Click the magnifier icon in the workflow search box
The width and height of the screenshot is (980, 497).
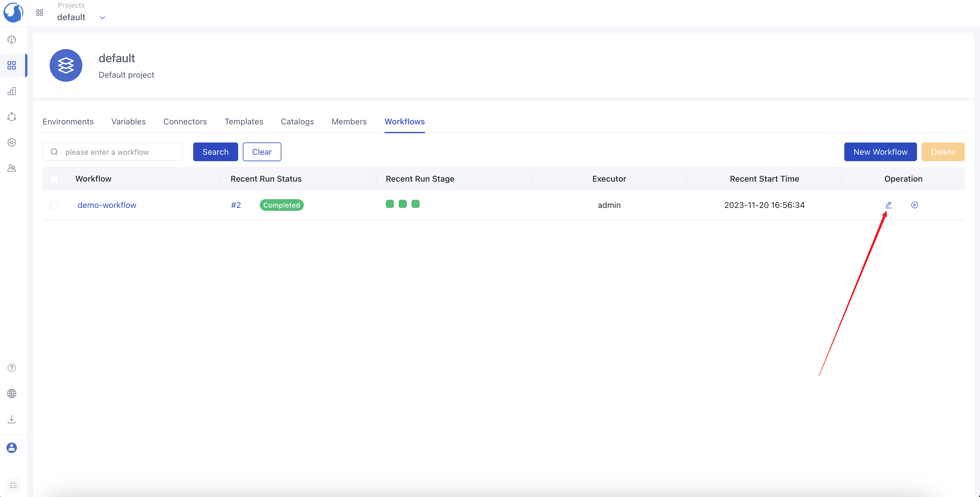(54, 152)
